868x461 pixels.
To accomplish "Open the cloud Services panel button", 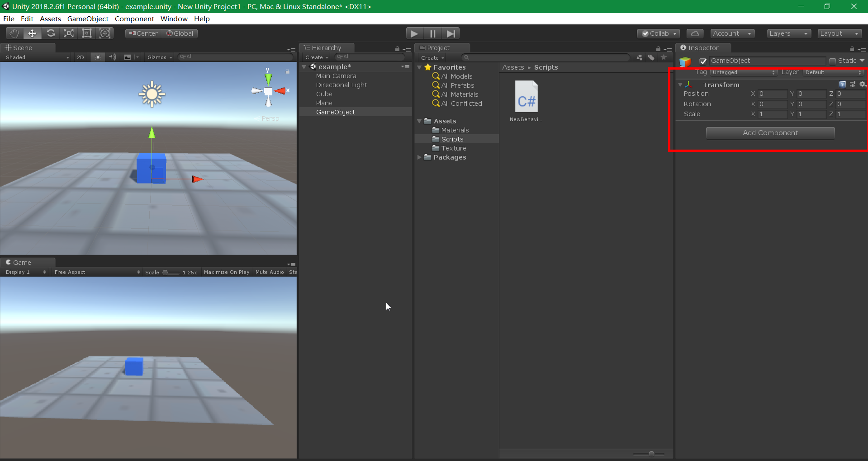I will click(695, 33).
